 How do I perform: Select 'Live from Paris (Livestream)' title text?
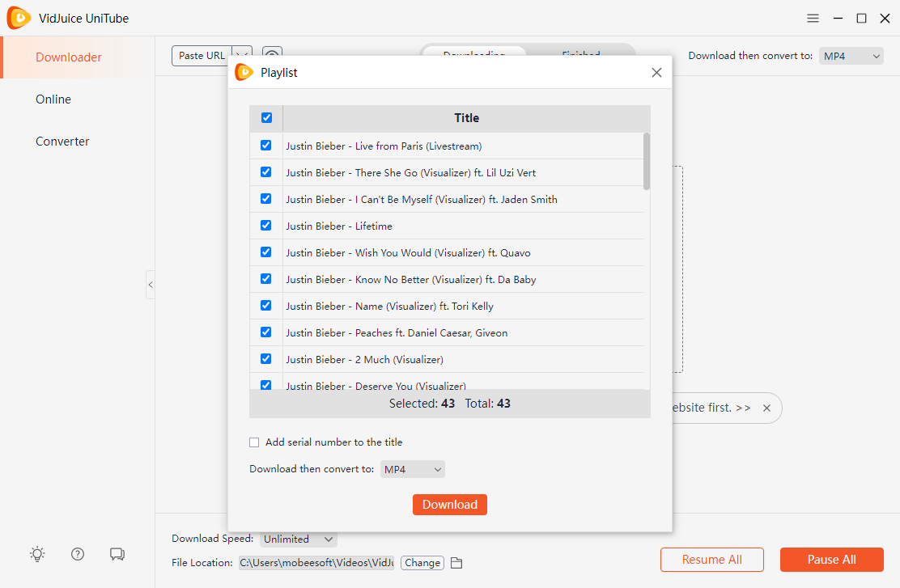click(384, 146)
